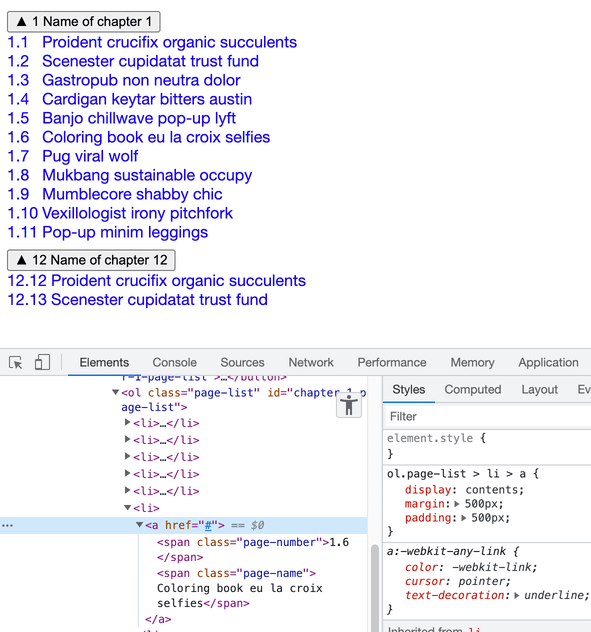Image resolution: width=591 pixels, height=632 pixels.
Task: Collapse the '12 Name of chapter 12' button
Action: (x=92, y=260)
